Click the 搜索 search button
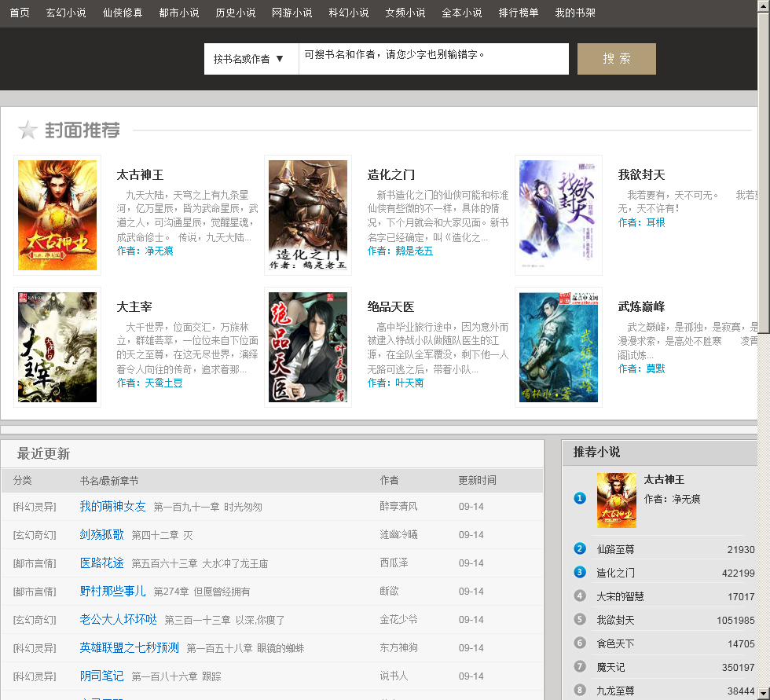 click(x=616, y=59)
